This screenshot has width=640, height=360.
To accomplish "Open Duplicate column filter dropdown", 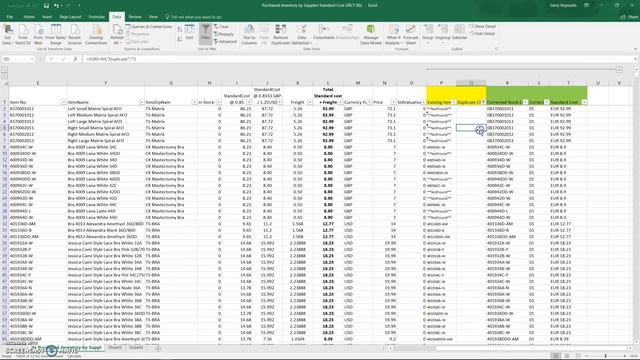I will [483, 102].
